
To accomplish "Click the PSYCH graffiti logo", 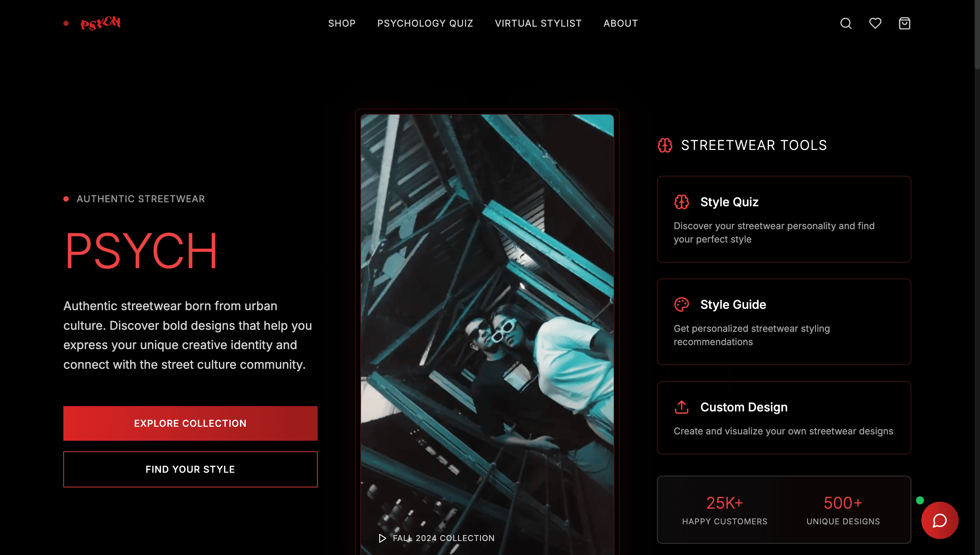I will (x=100, y=23).
